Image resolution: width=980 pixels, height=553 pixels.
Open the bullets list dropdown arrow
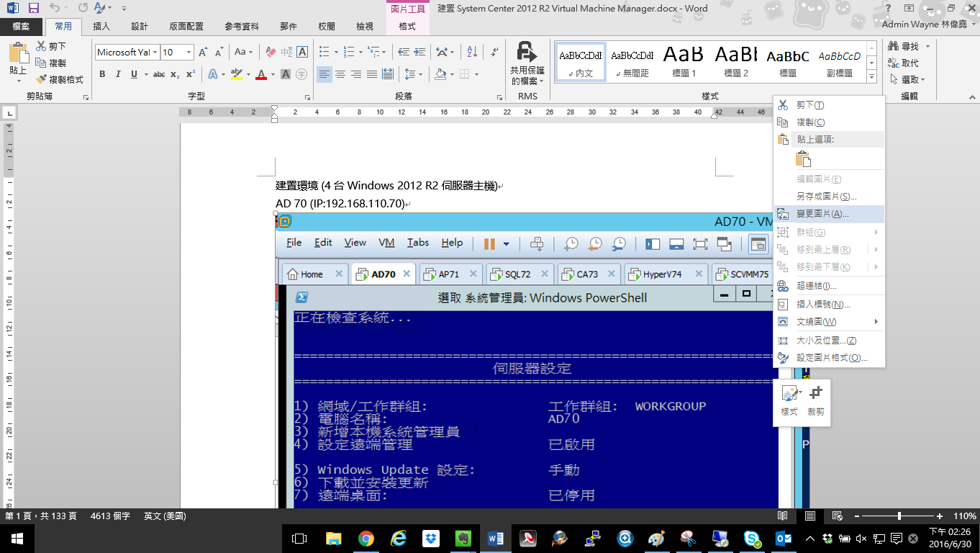click(335, 52)
